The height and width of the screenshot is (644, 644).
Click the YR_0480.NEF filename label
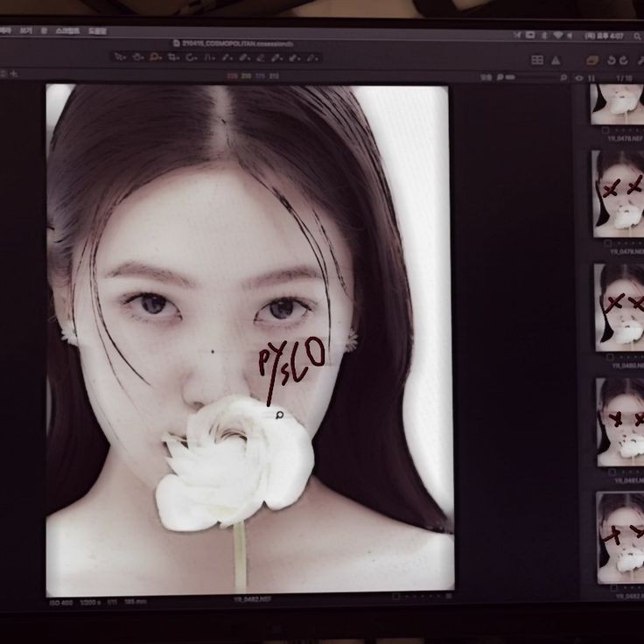[x=628, y=365]
